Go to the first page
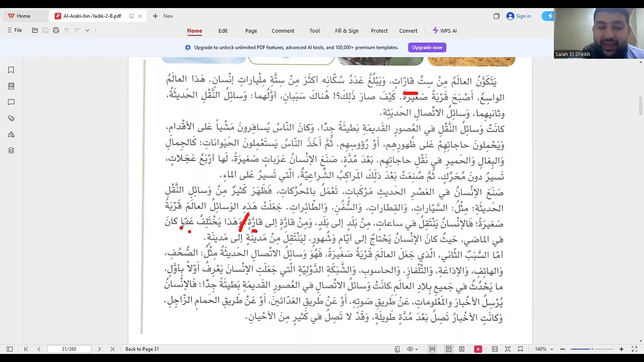Image resolution: width=644 pixels, height=362 pixels. (x=26, y=349)
